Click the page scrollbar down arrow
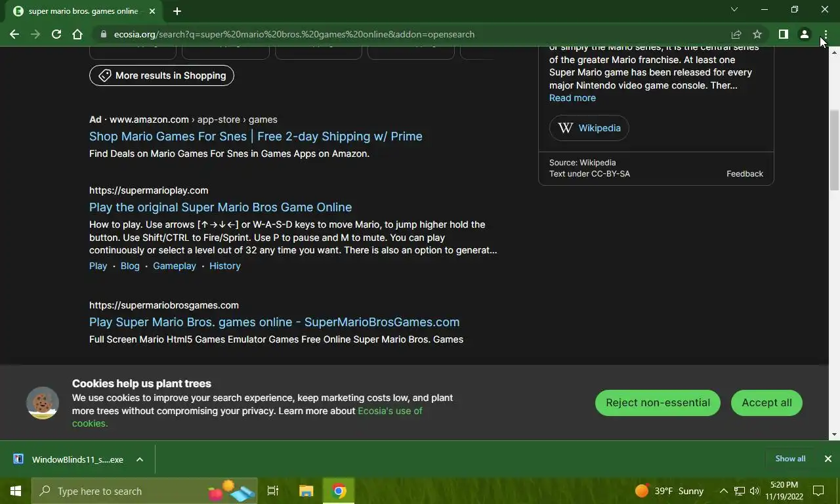The width and height of the screenshot is (840, 504). [834, 434]
